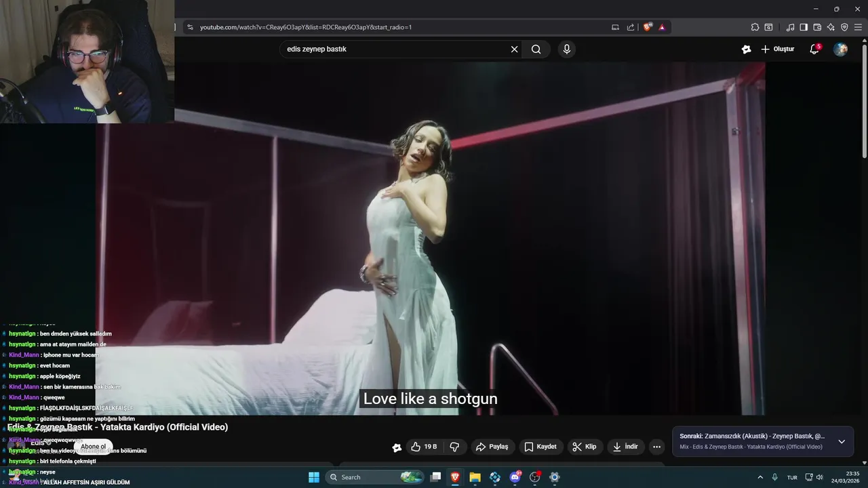Click the tray microphone icon
868x488 pixels.
click(x=774, y=477)
